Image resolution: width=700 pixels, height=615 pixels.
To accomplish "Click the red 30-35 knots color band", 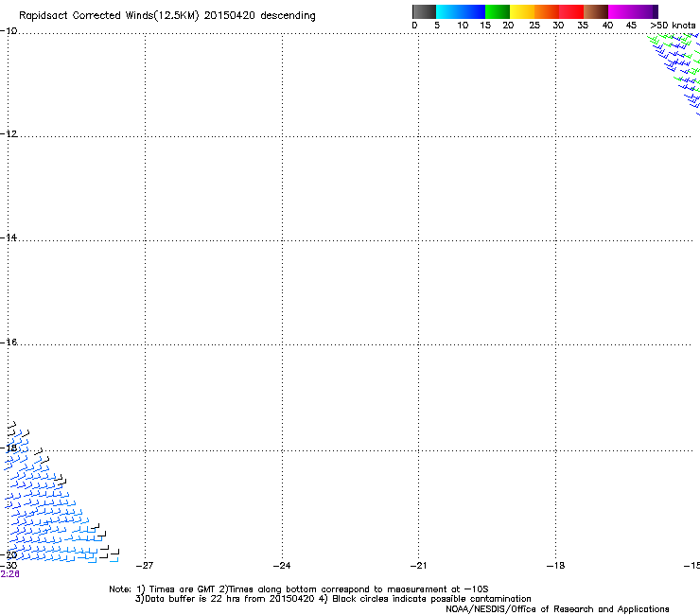I will tap(571, 11).
